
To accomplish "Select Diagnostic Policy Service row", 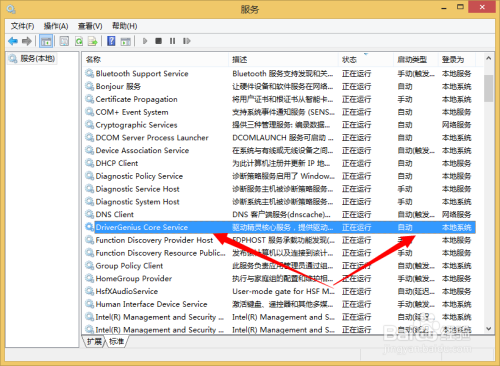I will pyautogui.click(x=279, y=176).
